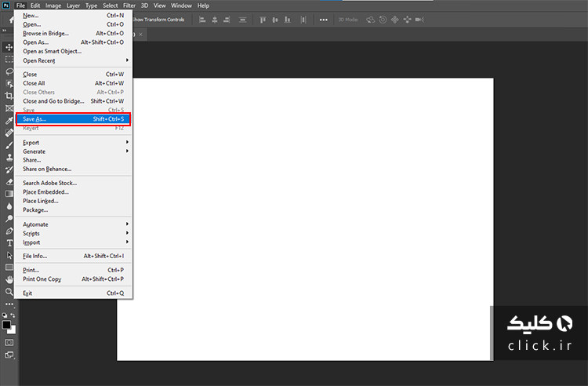Screen dimensions: 588x386
Task: Choose Place Linked...
Action: pos(73,201)
